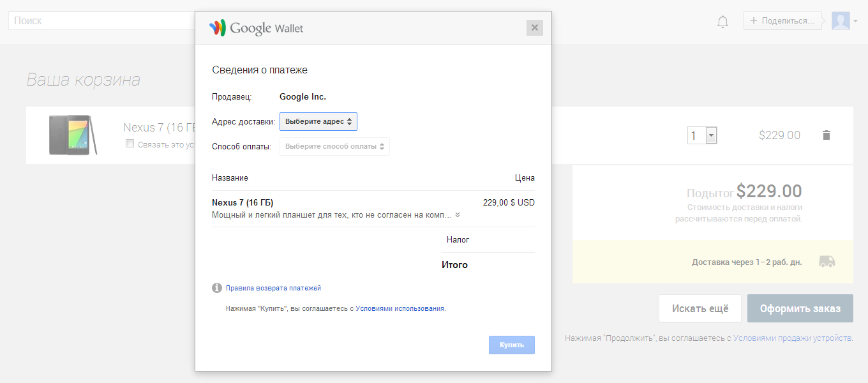Open the 'Правила возврата платежей' link
The height and width of the screenshot is (383, 868).
point(273,289)
